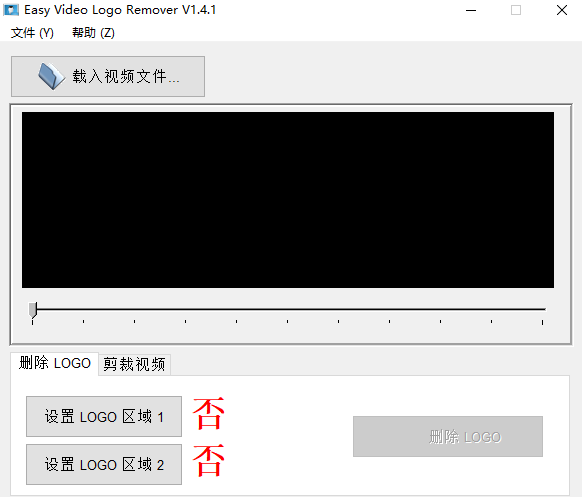The image size is (582, 497).
Task: Click the red 否 next to 区域 1
Action: 209,413
